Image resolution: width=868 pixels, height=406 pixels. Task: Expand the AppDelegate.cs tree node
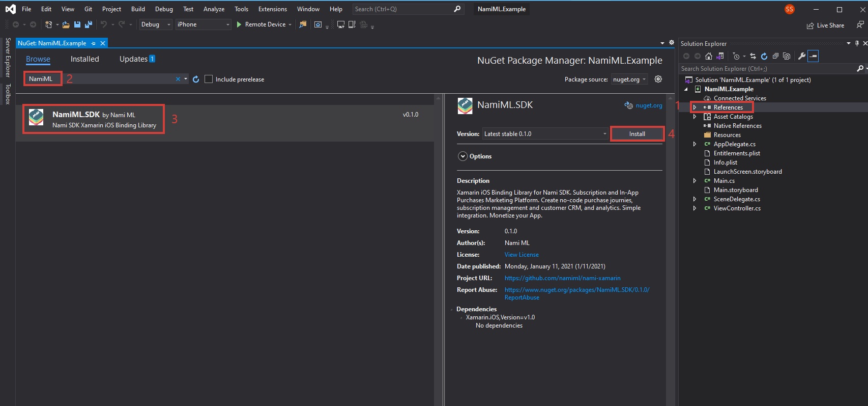(695, 144)
